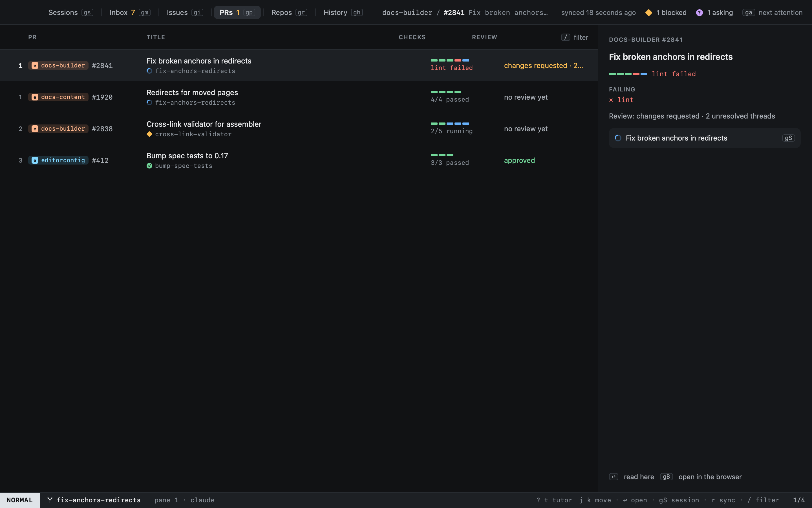Screen dimensions: 812x508
Task: Click spinner icon in the session card
Action: click(x=618, y=138)
